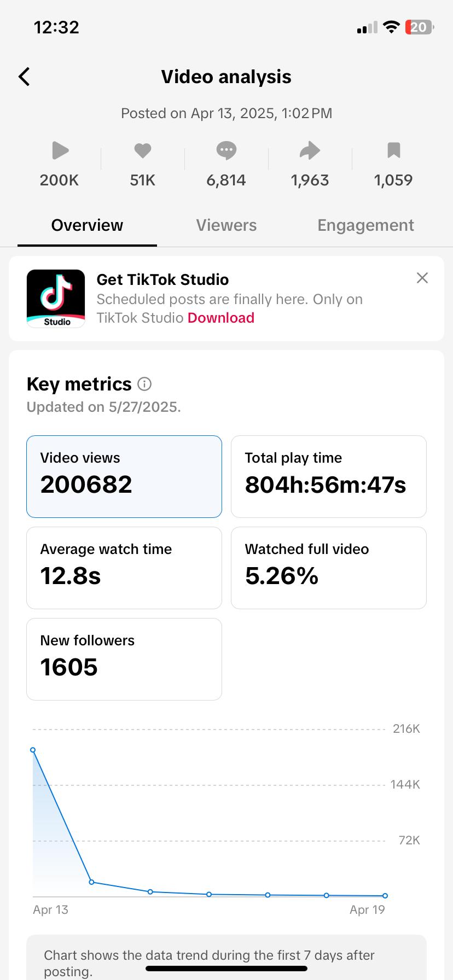Tap the Apr 19 data point on chart
This screenshot has width=453, height=980.
(x=385, y=896)
